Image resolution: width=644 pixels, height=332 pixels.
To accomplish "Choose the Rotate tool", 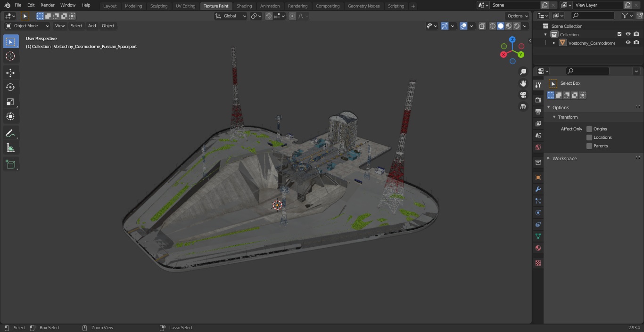I will [x=10, y=87].
